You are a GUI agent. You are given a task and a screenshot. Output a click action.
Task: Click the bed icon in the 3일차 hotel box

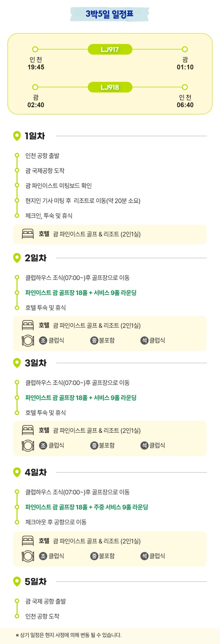pyautogui.click(x=28, y=430)
